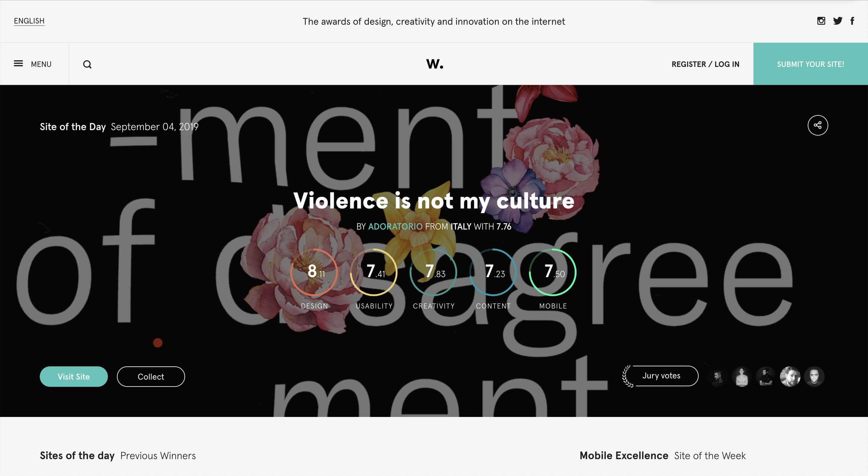Click the ENGLISH language toggle link
This screenshot has height=476, width=868.
coord(29,20)
